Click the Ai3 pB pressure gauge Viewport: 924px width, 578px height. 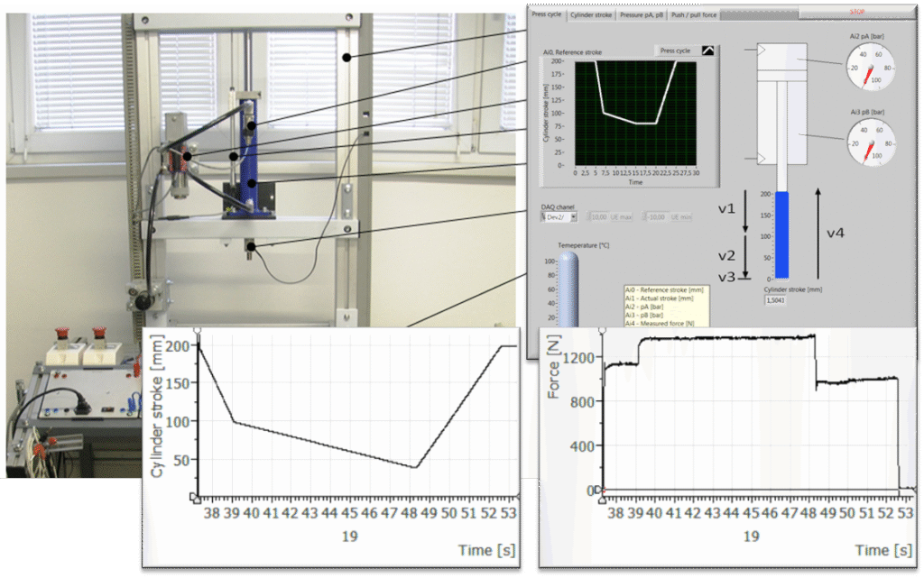(872, 143)
